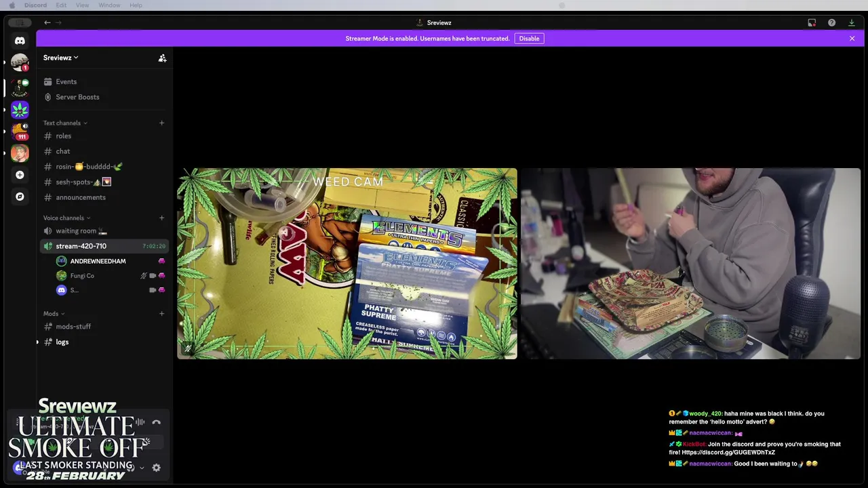Click the green download update icon
Viewport: 868px width, 488px height.
point(852,22)
